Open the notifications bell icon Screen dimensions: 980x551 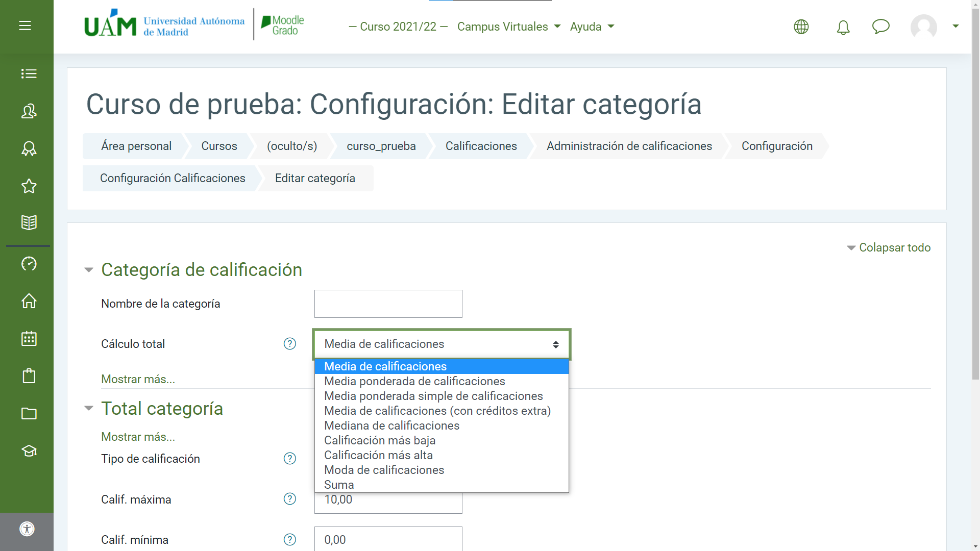pyautogui.click(x=843, y=27)
